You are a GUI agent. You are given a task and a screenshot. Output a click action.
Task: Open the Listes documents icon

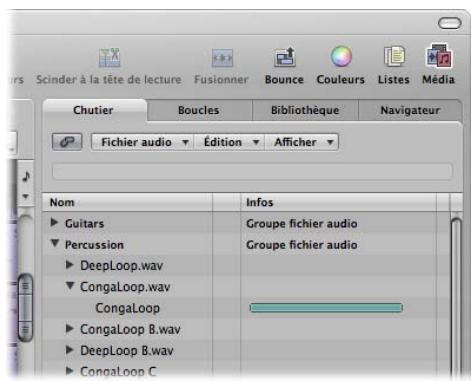point(394,56)
